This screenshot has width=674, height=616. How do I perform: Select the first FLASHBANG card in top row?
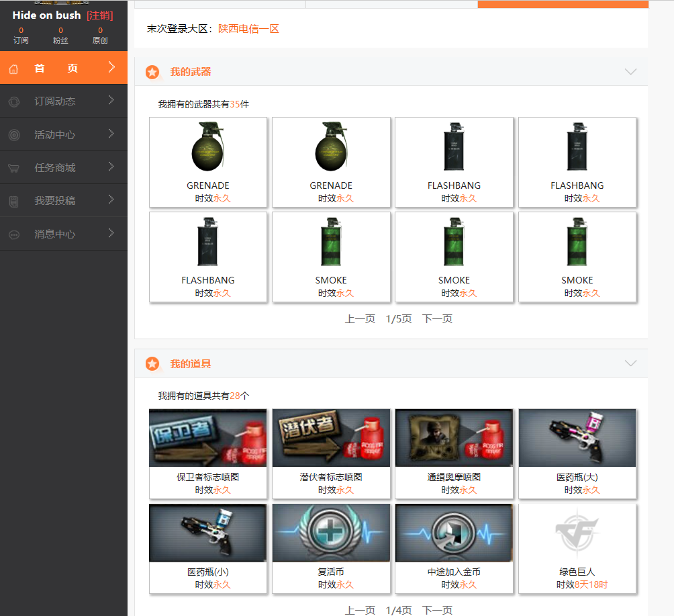[454, 162]
